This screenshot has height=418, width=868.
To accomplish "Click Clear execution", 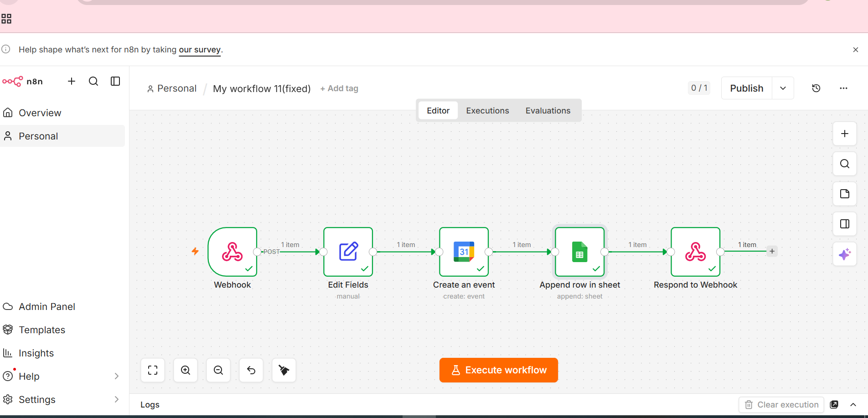I will click(781, 405).
